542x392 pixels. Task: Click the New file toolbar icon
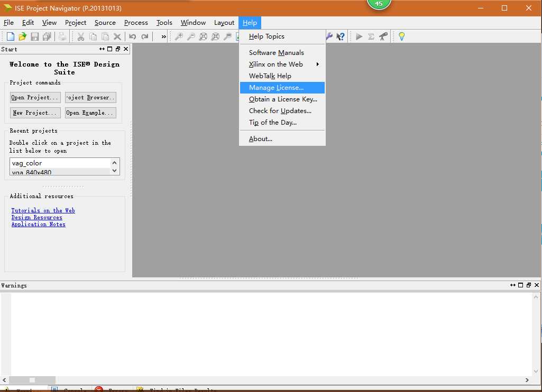11,36
